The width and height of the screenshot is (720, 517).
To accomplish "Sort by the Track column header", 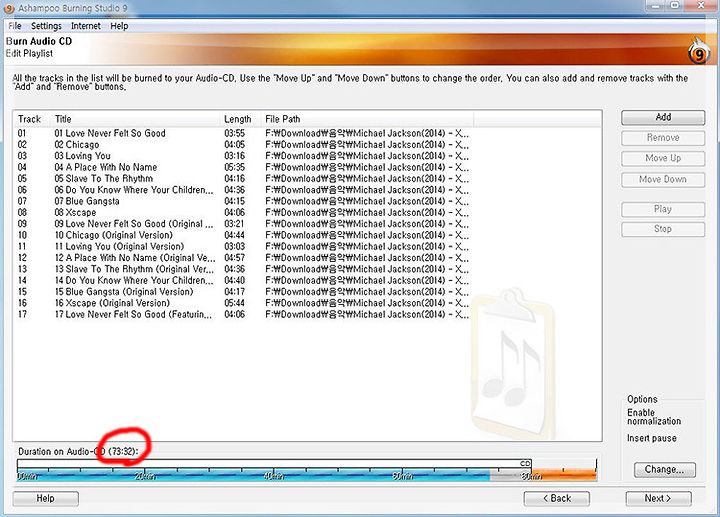I will [x=29, y=119].
